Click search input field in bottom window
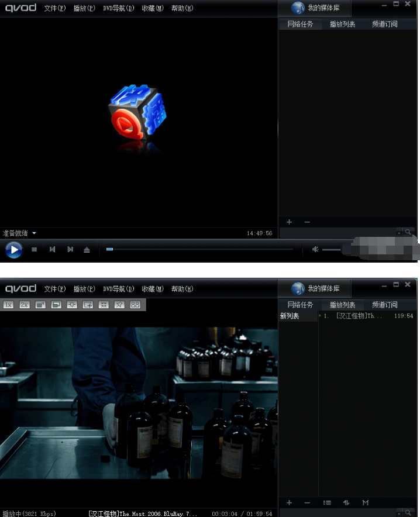 click(338, 513)
